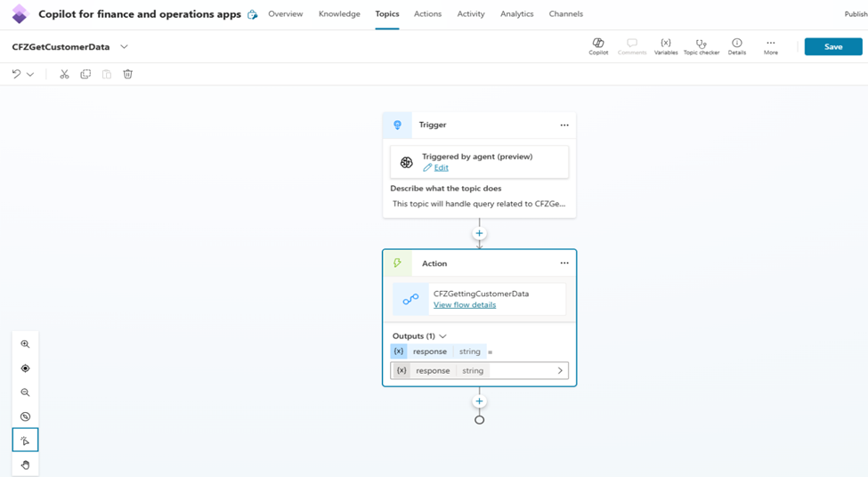The width and height of the screenshot is (868, 477).
Task: Open the Analytics tab
Action: pos(517,14)
